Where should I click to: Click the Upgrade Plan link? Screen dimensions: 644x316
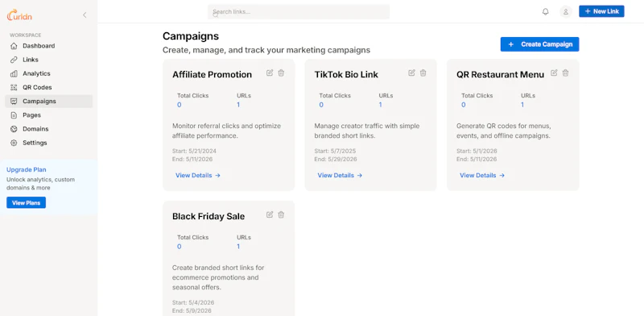pyautogui.click(x=27, y=169)
